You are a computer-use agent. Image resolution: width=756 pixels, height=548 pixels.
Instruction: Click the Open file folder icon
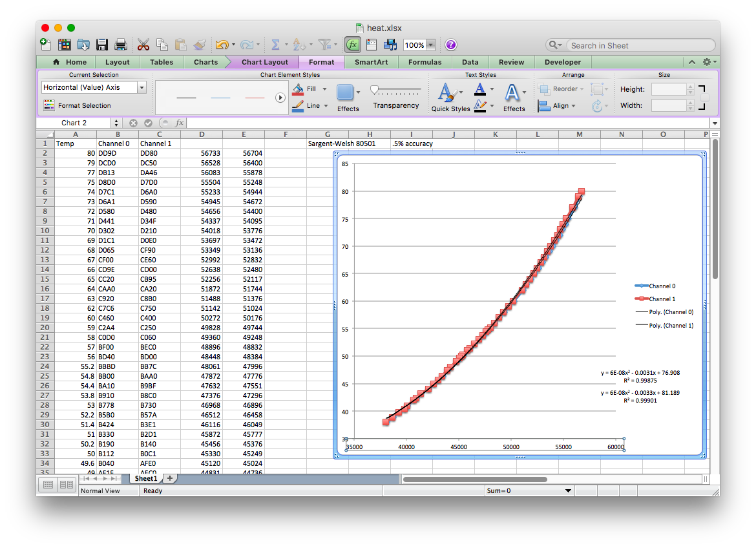pyautogui.click(x=83, y=45)
